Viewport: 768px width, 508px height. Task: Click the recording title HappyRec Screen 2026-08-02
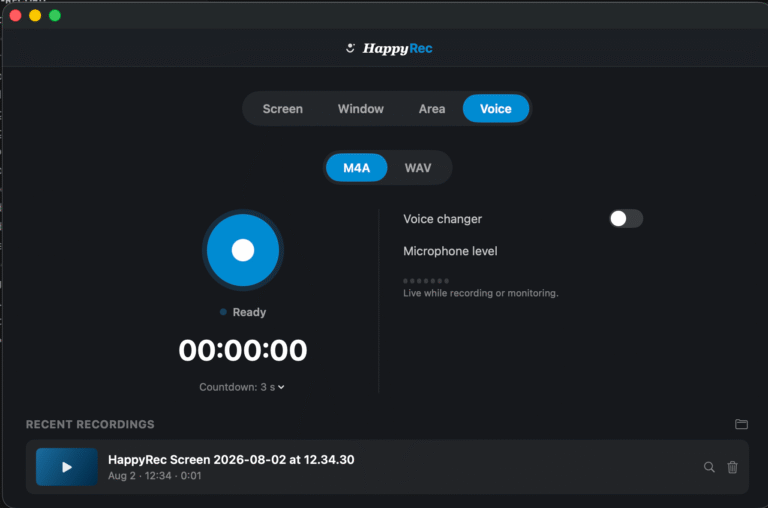click(x=231, y=460)
